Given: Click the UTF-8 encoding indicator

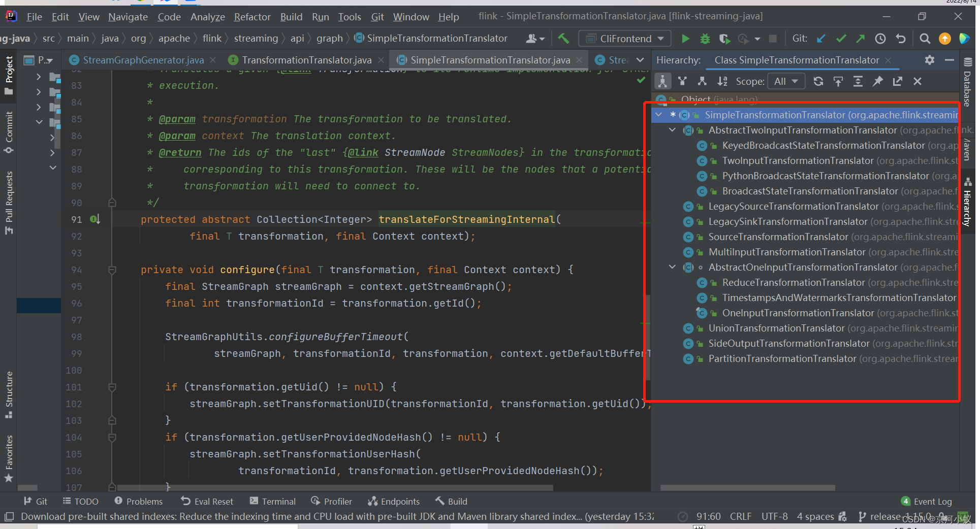Looking at the screenshot, I should click(774, 516).
